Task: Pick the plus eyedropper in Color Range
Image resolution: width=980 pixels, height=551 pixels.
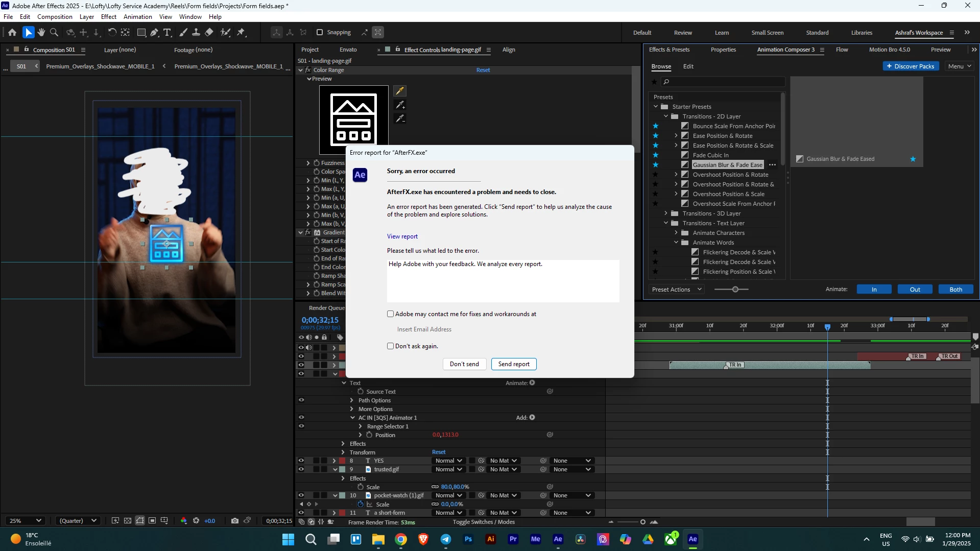Action: tap(400, 105)
